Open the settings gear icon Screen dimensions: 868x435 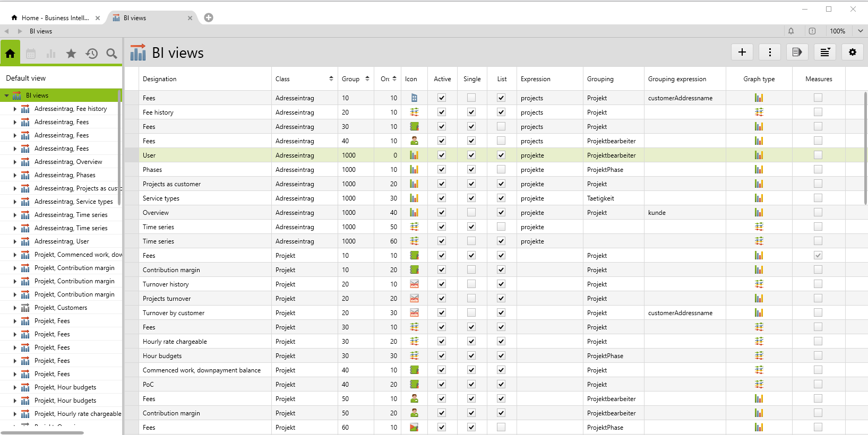click(853, 52)
